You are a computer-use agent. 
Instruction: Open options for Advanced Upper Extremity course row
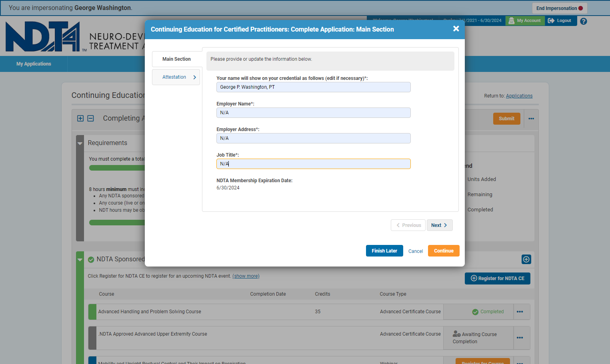pyautogui.click(x=520, y=338)
